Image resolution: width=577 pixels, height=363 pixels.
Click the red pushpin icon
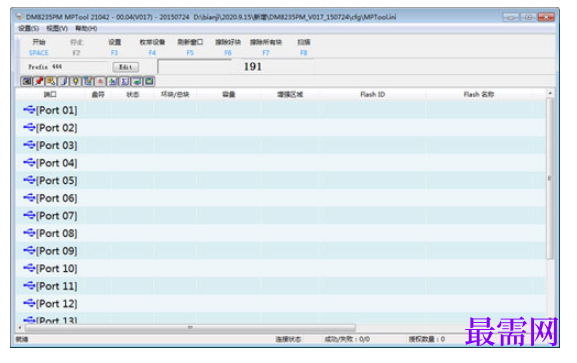tap(39, 81)
